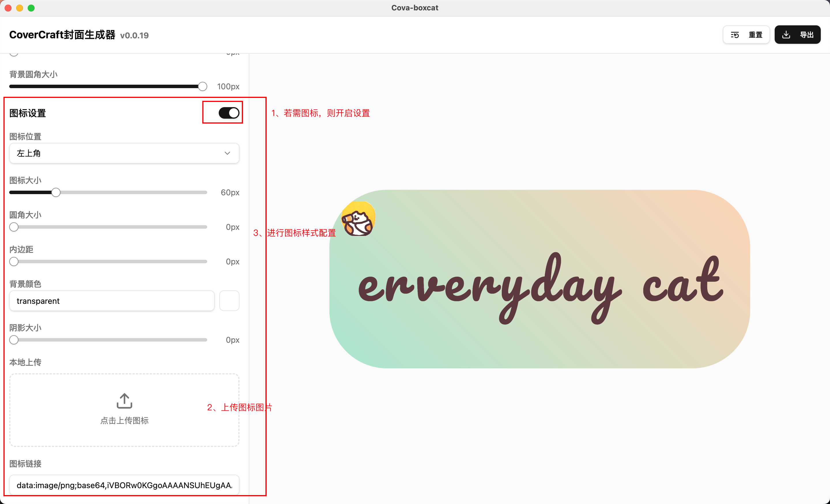Click the 背景圆角大小 label
This screenshot has width=830, height=504.
click(33, 74)
